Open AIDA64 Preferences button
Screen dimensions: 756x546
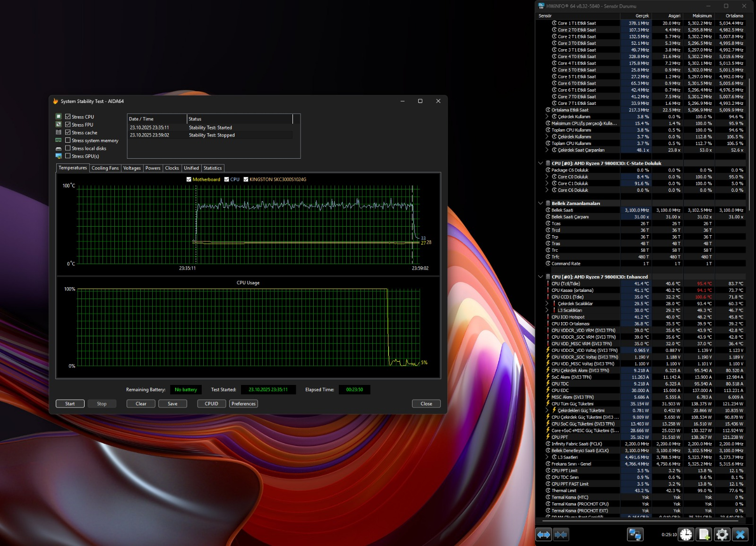[x=244, y=404]
